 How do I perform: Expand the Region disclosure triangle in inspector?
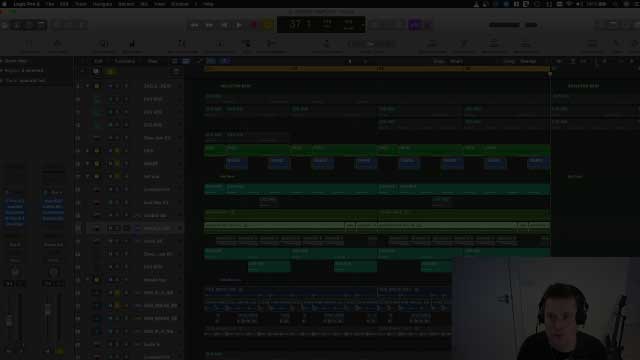[x=2, y=70]
